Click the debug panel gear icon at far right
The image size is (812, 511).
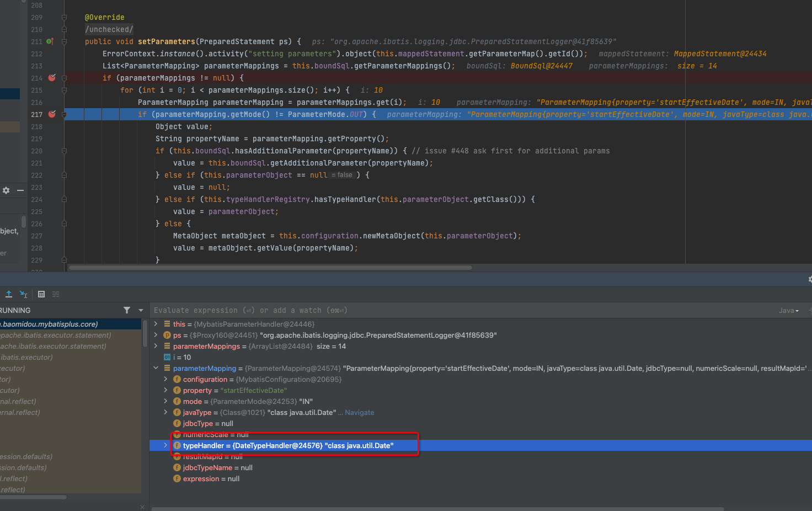[x=809, y=279]
